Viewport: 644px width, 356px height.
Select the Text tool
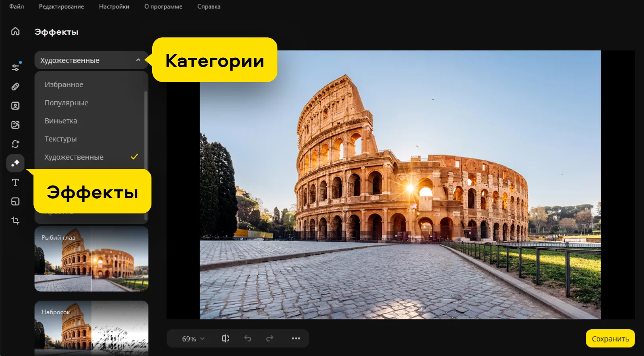click(x=15, y=182)
